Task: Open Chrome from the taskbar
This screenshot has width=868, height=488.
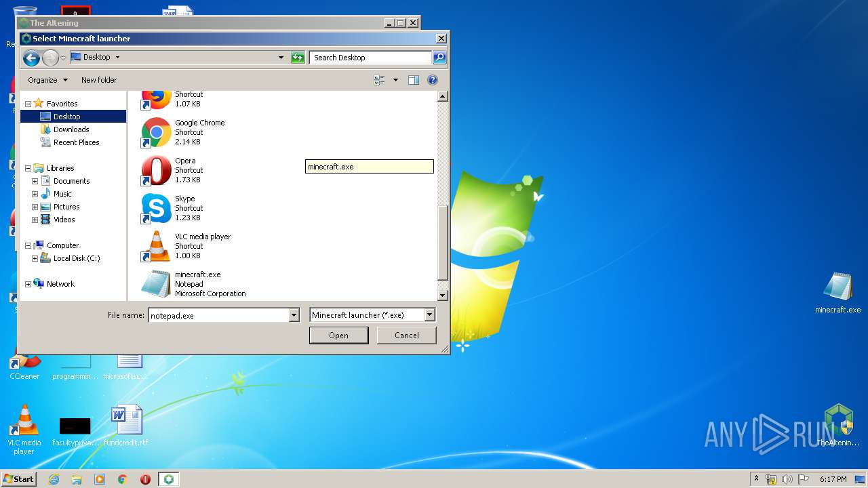Action: (123, 479)
